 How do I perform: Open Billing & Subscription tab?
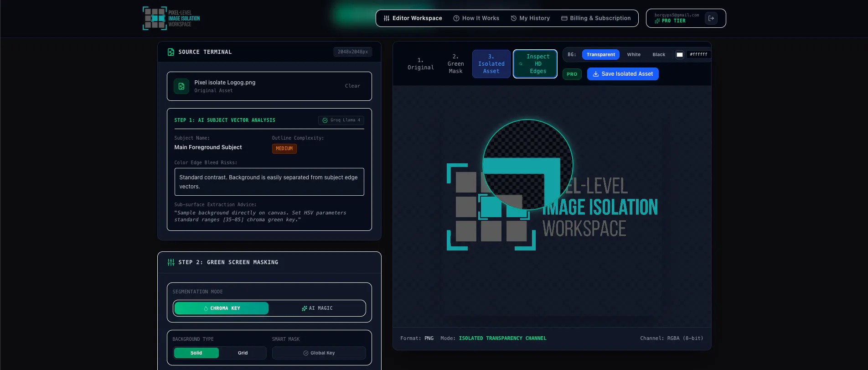coord(596,18)
